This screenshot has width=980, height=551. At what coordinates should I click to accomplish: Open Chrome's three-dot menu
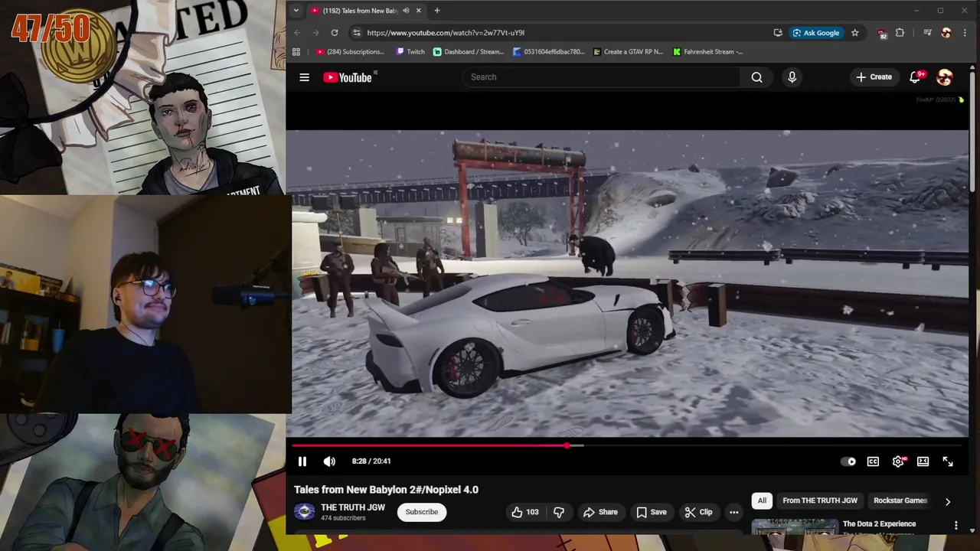tap(965, 33)
